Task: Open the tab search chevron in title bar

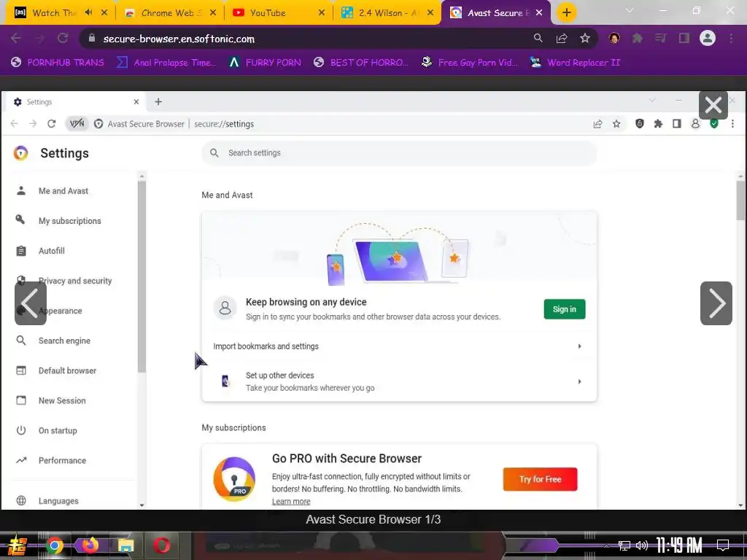Action: click(x=630, y=10)
